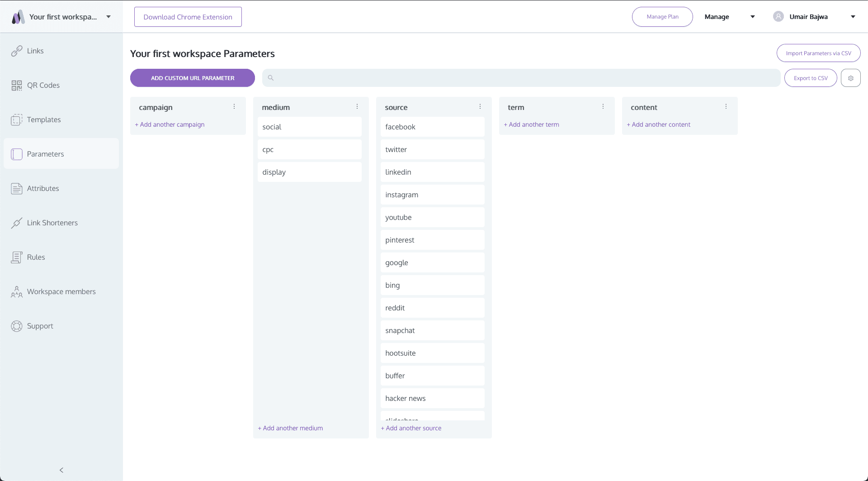Go to Workspace members
The width and height of the screenshot is (868, 481).
pyautogui.click(x=61, y=291)
